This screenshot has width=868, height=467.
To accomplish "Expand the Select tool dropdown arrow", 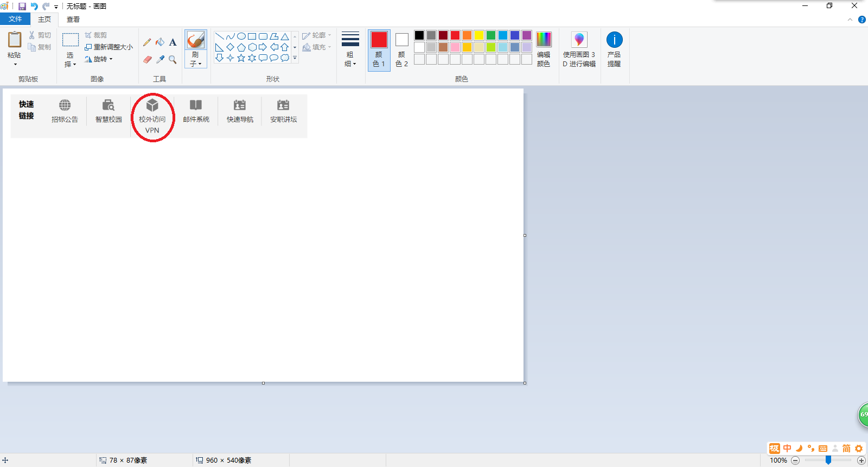I will point(70,64).
